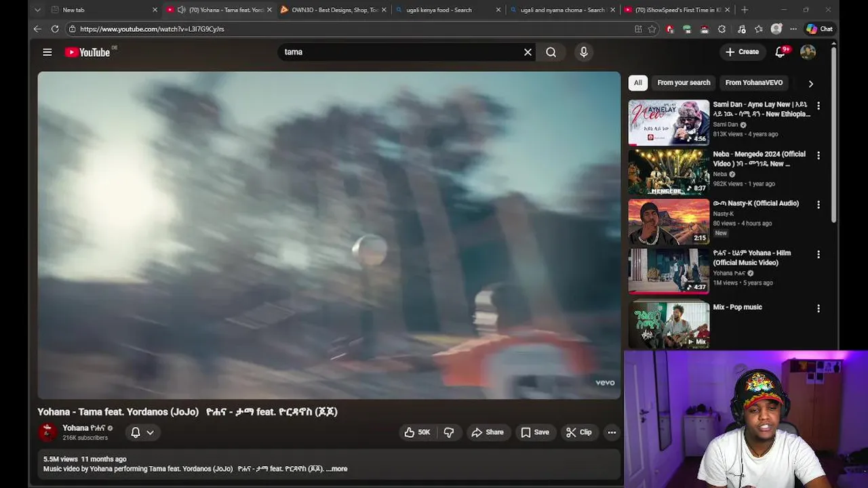Viewport: 868px width, 488px height.
Task: Mute the Yohana tab speaker icon
Action: coord(181,9)
